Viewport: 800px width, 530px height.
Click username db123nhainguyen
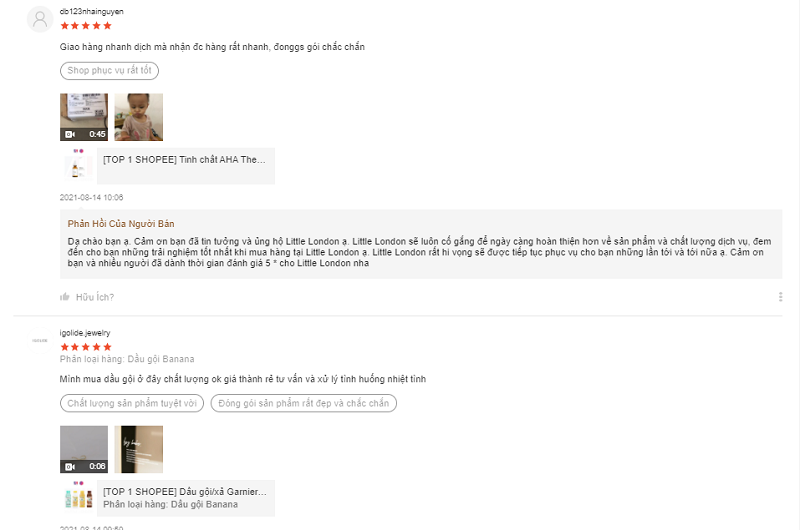91,11
